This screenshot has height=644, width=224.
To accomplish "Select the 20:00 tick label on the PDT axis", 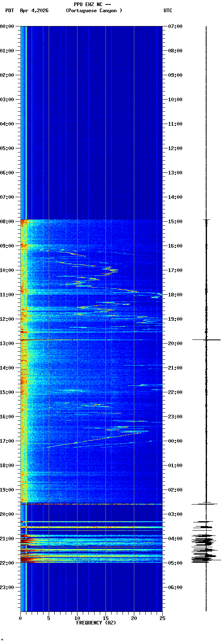I will point(7,514).
